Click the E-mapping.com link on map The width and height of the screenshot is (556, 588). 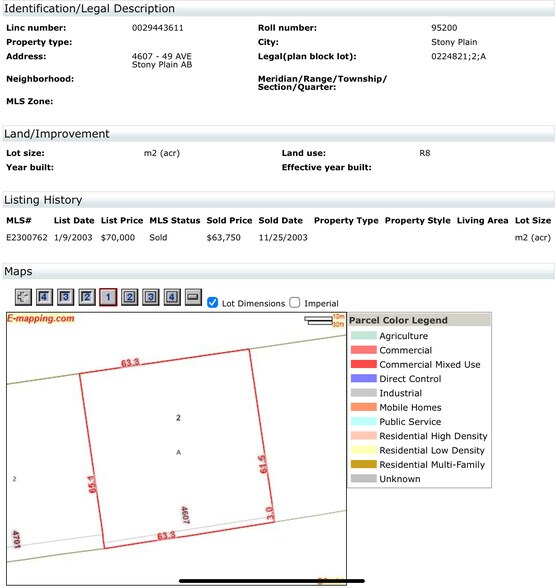coord(40,318)
